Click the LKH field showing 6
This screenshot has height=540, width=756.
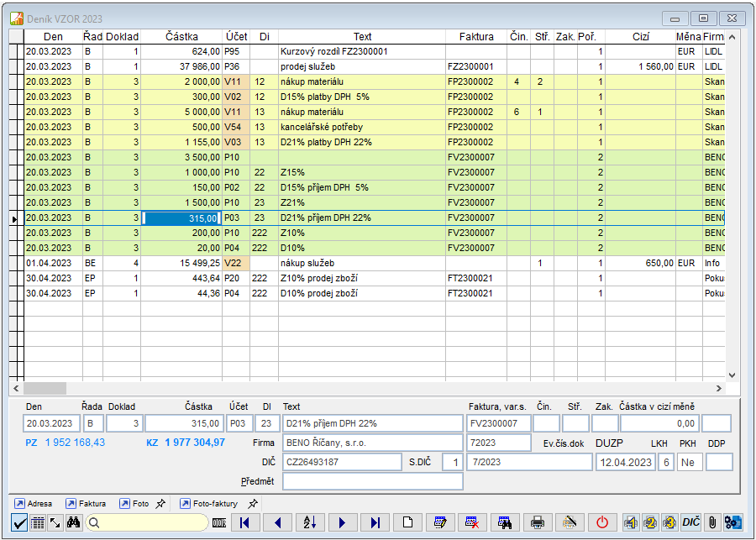[666, 463]
